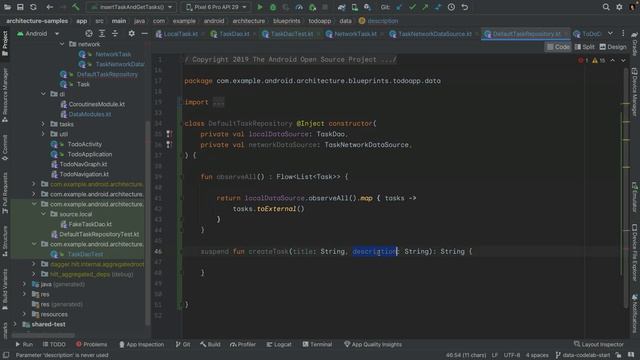Click Collapse All in Project panel
Screen dimensions: 640x360
115,33
